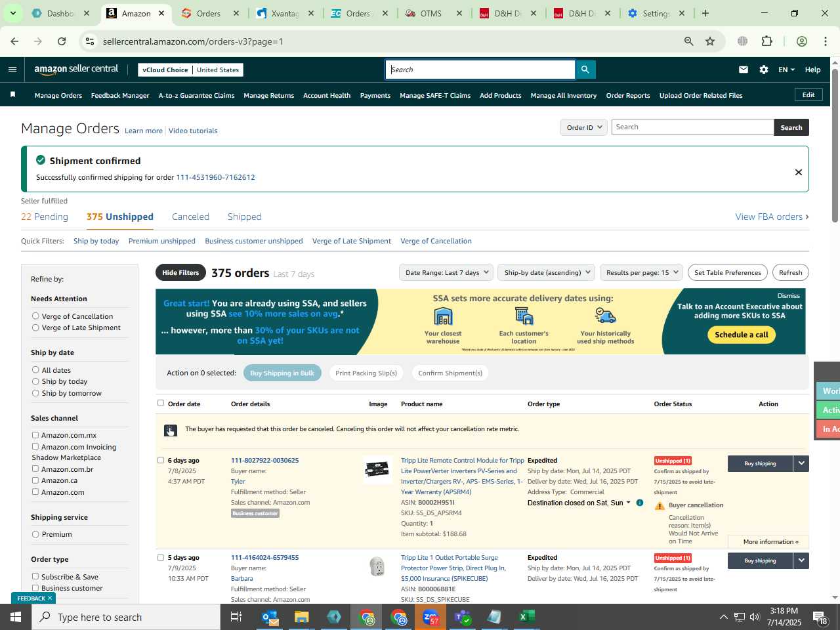
Task: Click the info icon beside Destination closed
Action: click(640, 503)
